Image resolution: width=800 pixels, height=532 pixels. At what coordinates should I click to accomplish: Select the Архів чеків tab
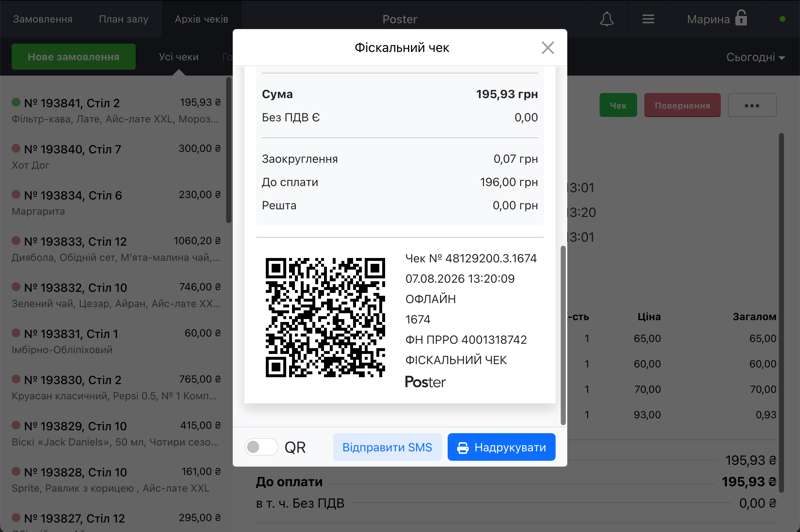coord(202,19)
